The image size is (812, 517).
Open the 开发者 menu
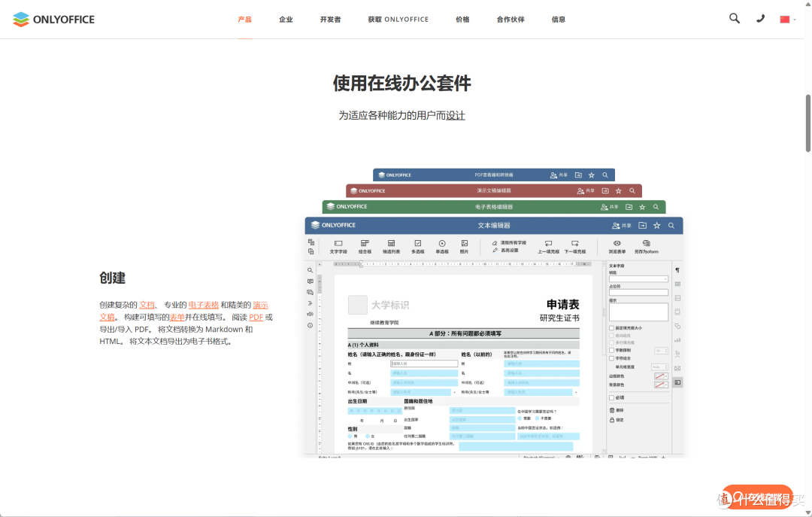(x=330, y=19)
